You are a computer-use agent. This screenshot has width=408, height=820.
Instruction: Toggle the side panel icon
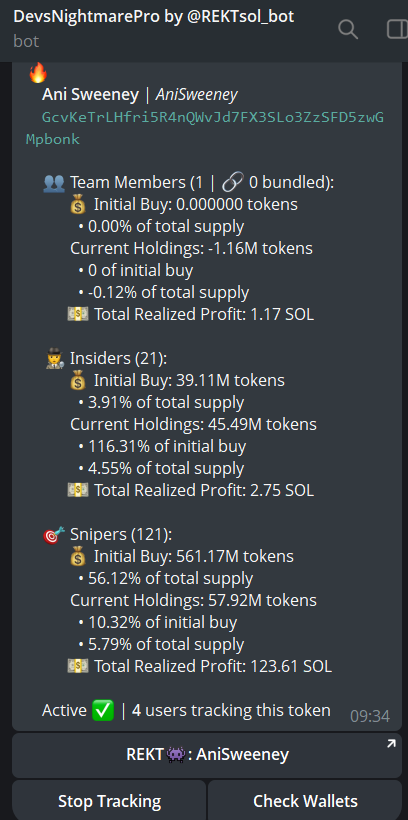pyautogui.click(x=397, y=29)
